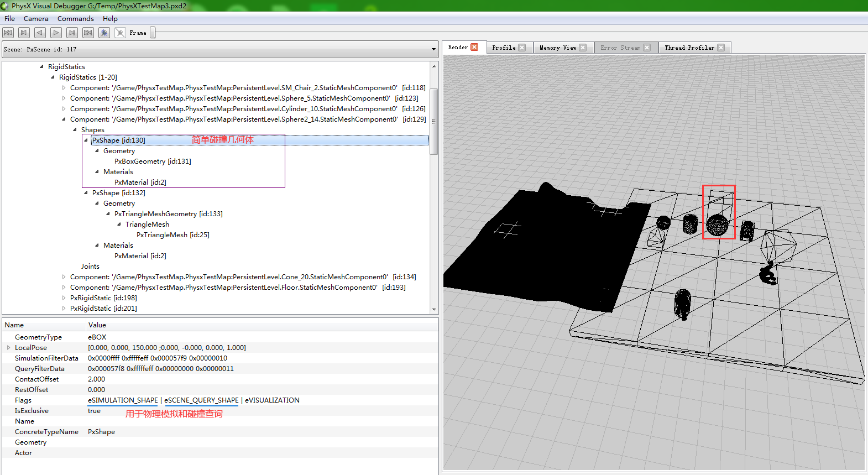Close the Render tab with red X
The height and width of the screenshot is (475, 868).
click(474, 48)
